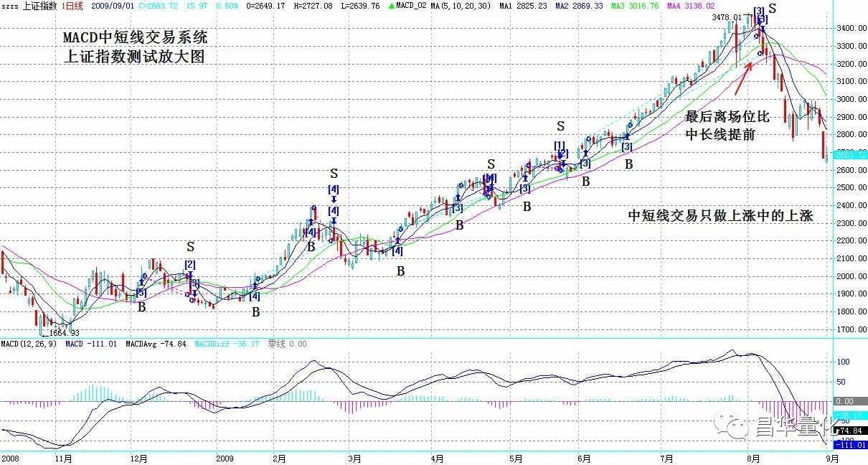
Task: Select the 6月 label on time axis
Action: [x=583, y=458]
